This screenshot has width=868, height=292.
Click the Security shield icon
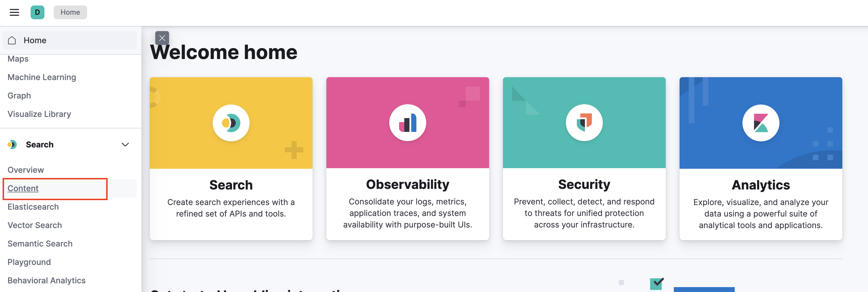584,122
